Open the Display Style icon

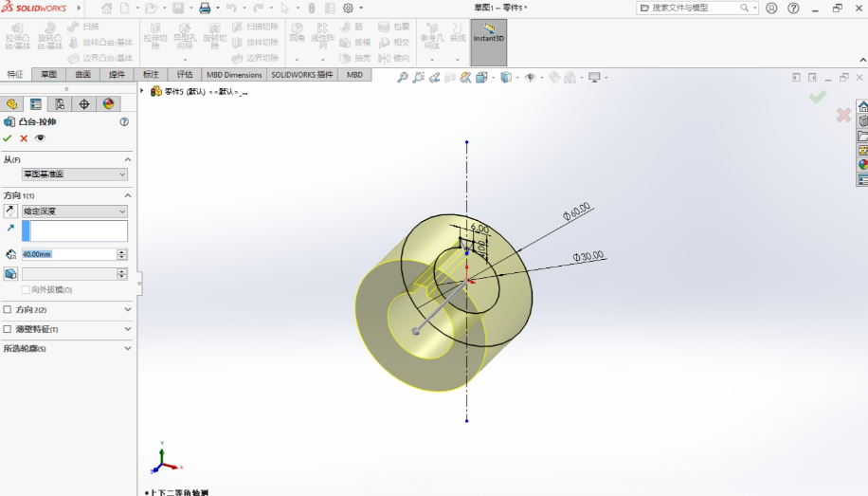[506, 78]
